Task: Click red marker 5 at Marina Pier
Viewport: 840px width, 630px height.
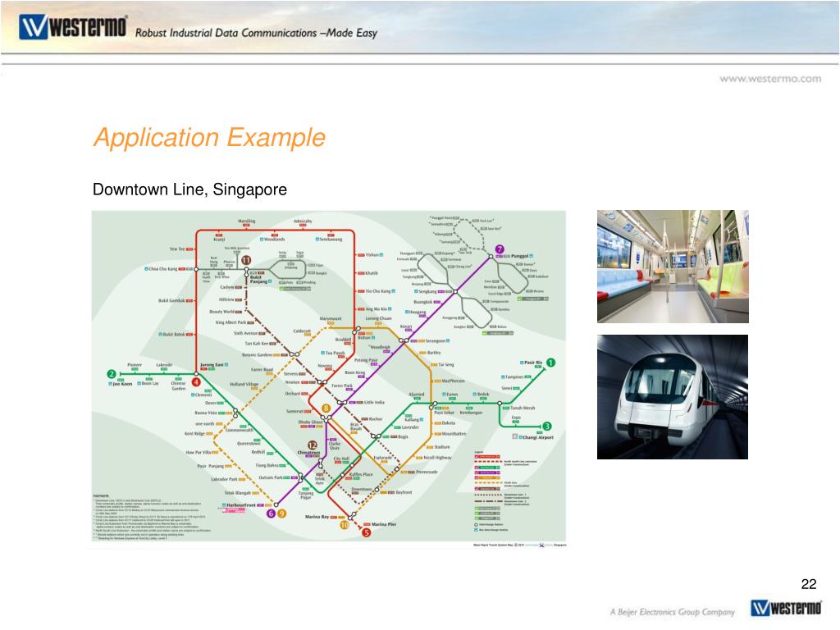Action: [367, 532]
